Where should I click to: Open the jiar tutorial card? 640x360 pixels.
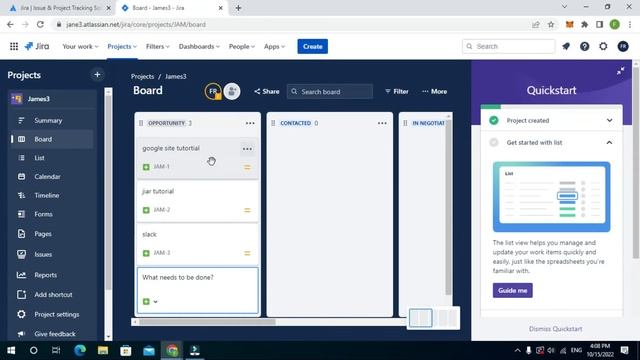point(198,201)
